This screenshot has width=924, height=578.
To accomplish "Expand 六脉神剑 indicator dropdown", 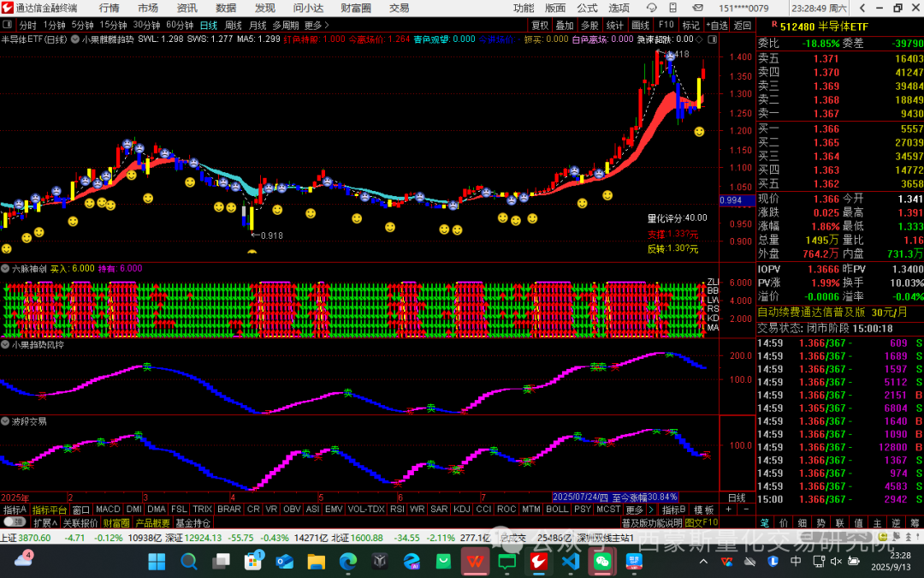I will point(5,268).
